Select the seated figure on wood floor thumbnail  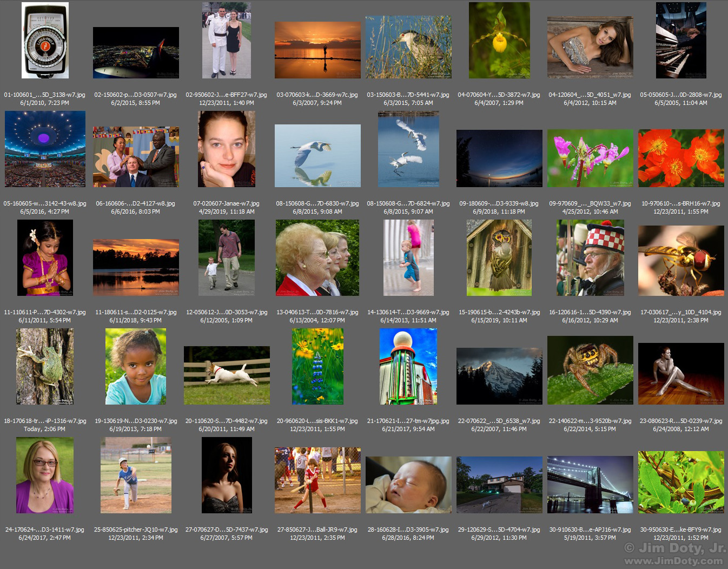pos(681,374)
